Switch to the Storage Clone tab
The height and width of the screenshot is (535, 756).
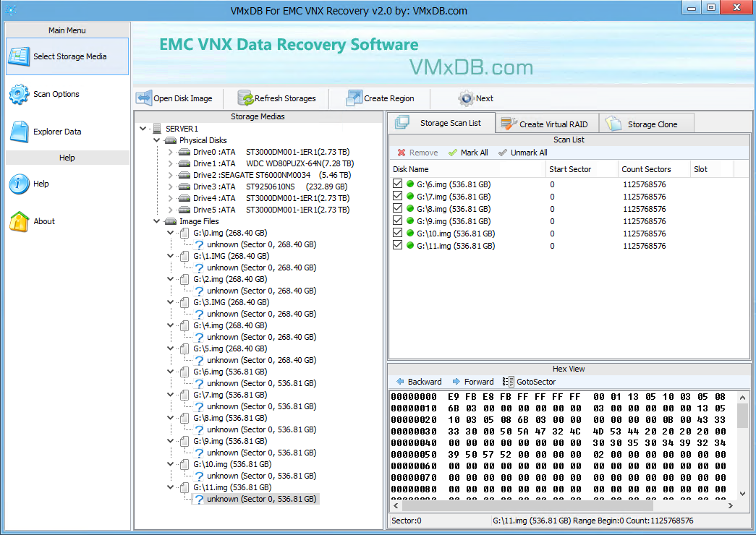point(647,124)
